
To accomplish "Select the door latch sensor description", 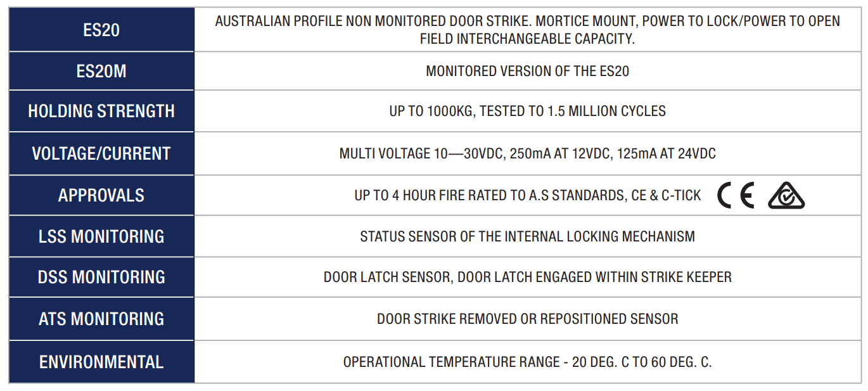I will coord(527,277).
